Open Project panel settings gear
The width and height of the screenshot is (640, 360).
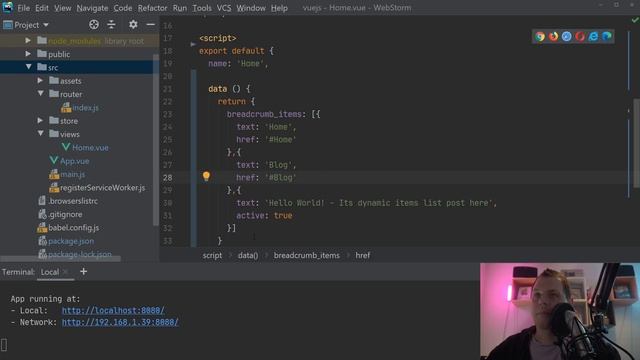(x=133, y=25)
